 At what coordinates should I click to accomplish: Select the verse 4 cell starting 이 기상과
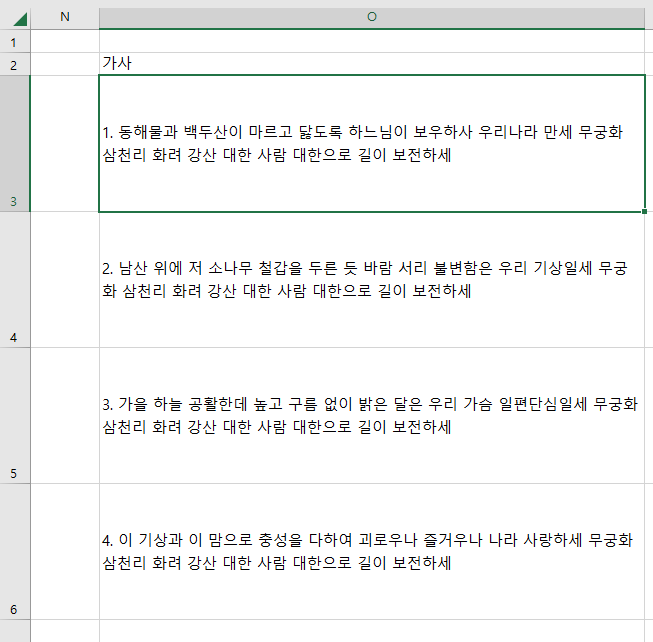coord(372,552)
